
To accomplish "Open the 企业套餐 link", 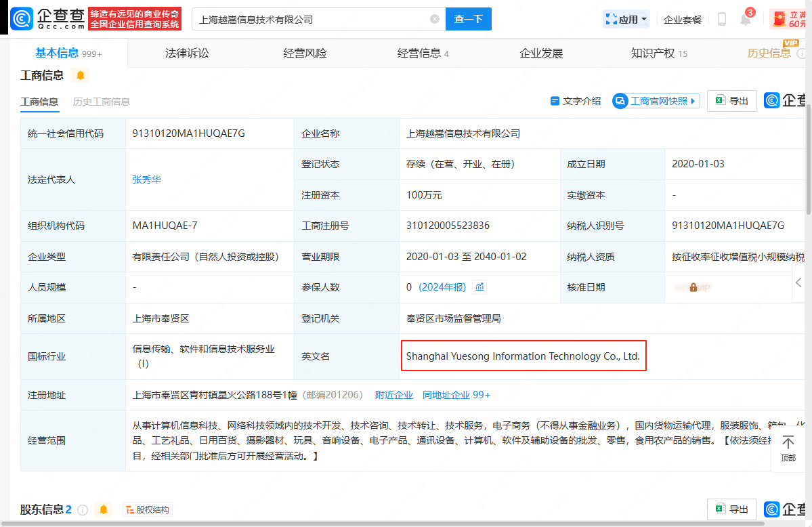I will [x=683, y=20].
